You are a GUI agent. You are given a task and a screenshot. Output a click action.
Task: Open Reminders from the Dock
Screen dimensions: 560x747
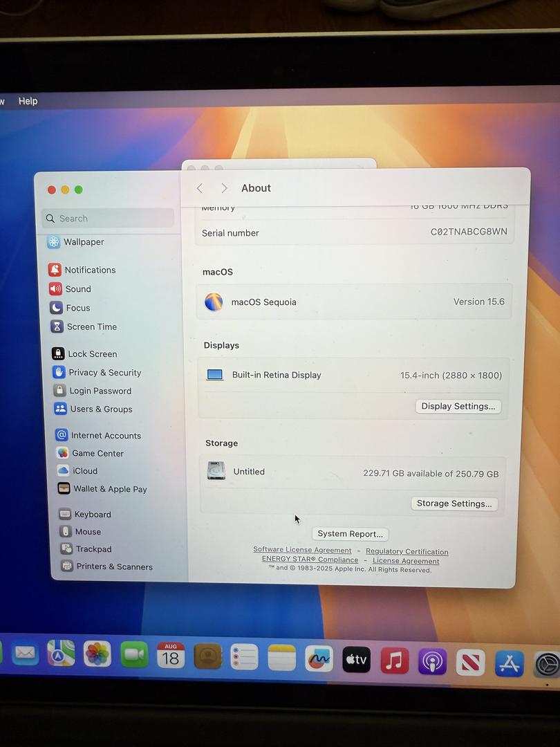244,657
